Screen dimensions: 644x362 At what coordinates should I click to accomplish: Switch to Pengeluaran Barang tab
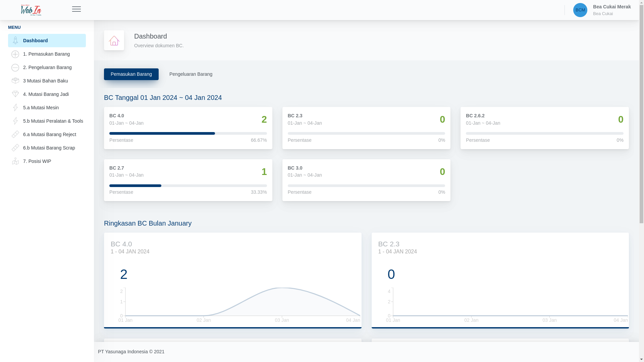pyautogui.click(x=191, y=74)
